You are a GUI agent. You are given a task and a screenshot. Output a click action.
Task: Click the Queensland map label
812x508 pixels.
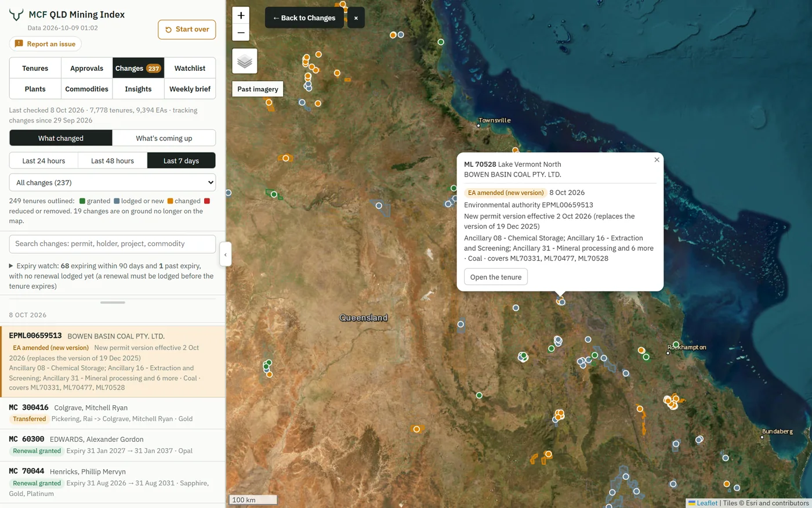point(364,318)
